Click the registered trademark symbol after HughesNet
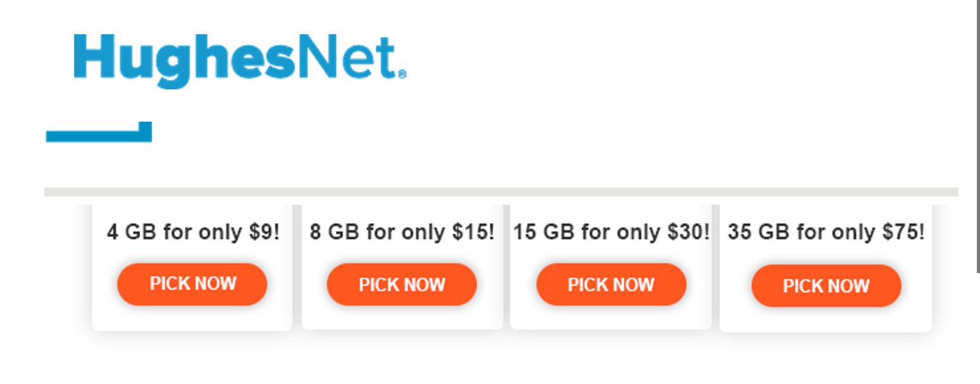980x384 pixels. point(402,75)
